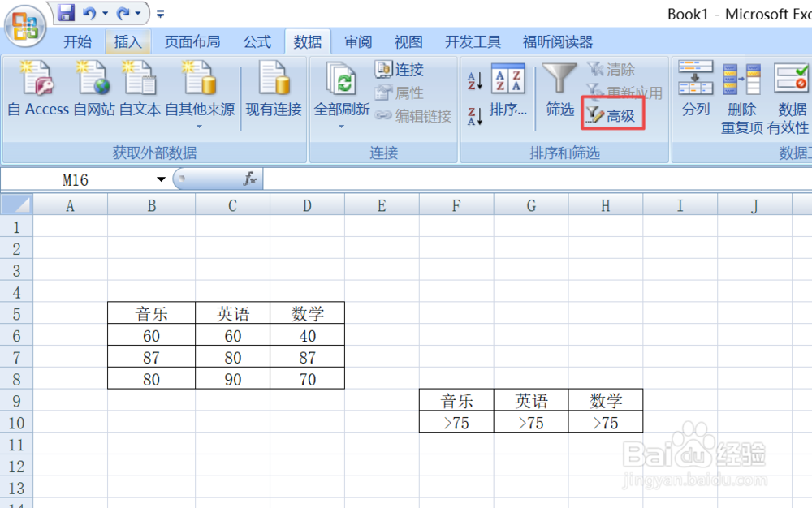
Task: Open 现有连接 existing connections
Action: pyautogui.click(x=274, y=91)
